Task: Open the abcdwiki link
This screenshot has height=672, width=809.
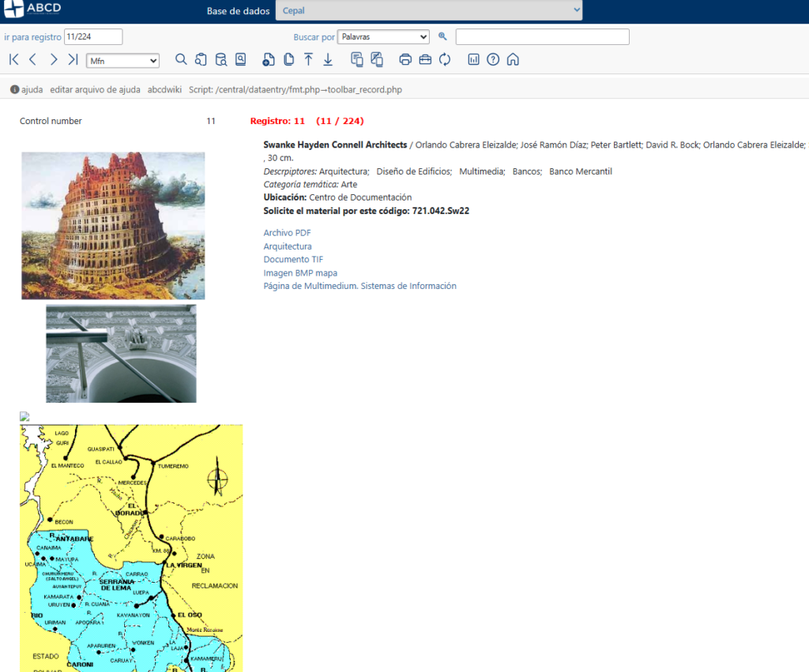Action: coord(164,90)
